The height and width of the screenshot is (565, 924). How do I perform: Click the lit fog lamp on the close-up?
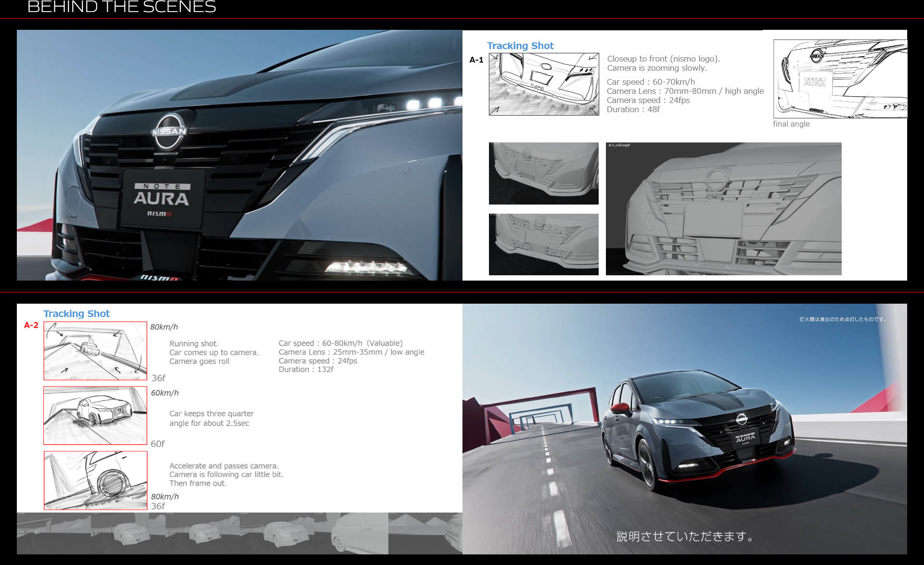[366, 266]
